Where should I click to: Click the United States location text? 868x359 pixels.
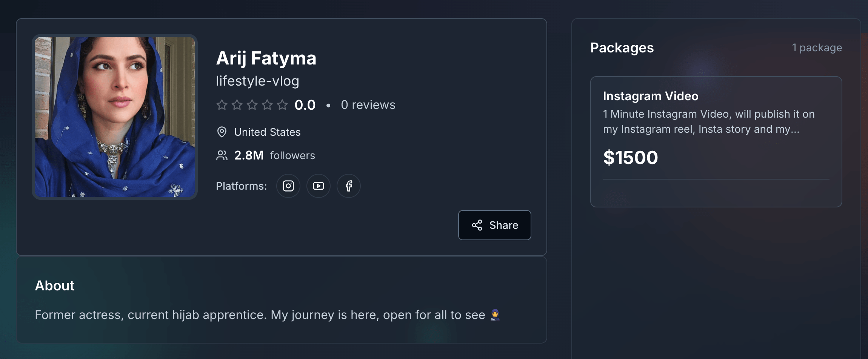[x=267, y=132]
